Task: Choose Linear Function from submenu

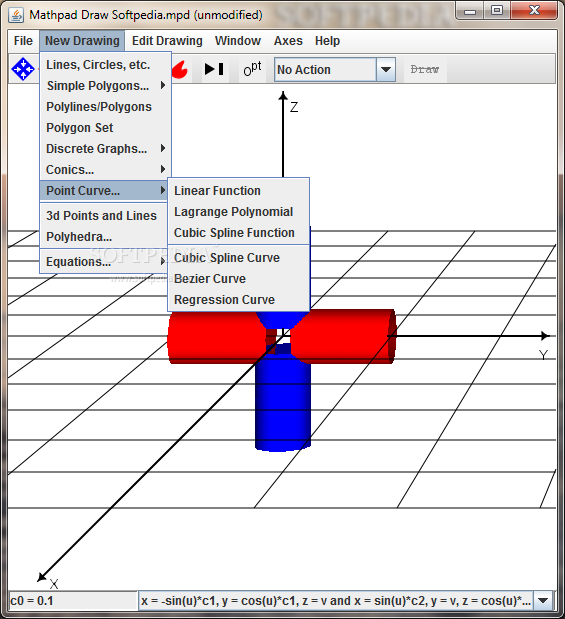Action: click(x=238, y=191)
